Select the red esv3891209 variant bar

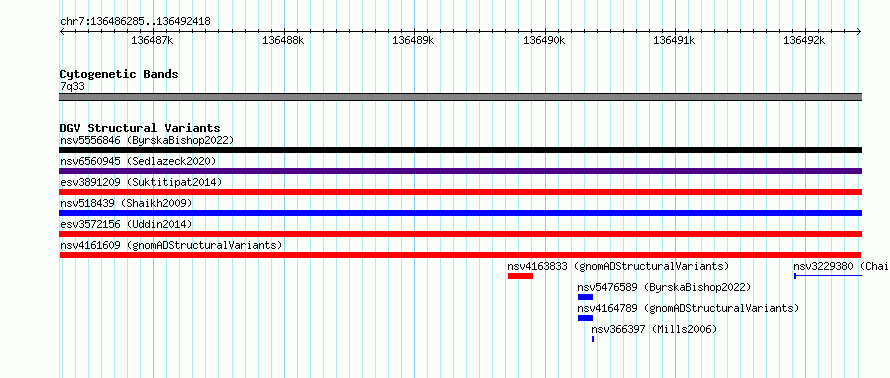[x=460, y=192]
